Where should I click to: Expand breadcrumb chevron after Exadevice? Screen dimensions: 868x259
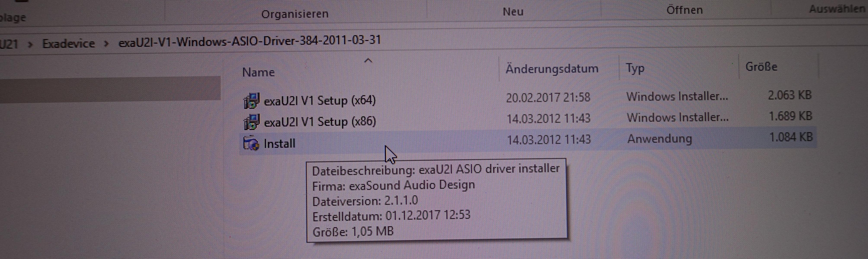(106, 43)
